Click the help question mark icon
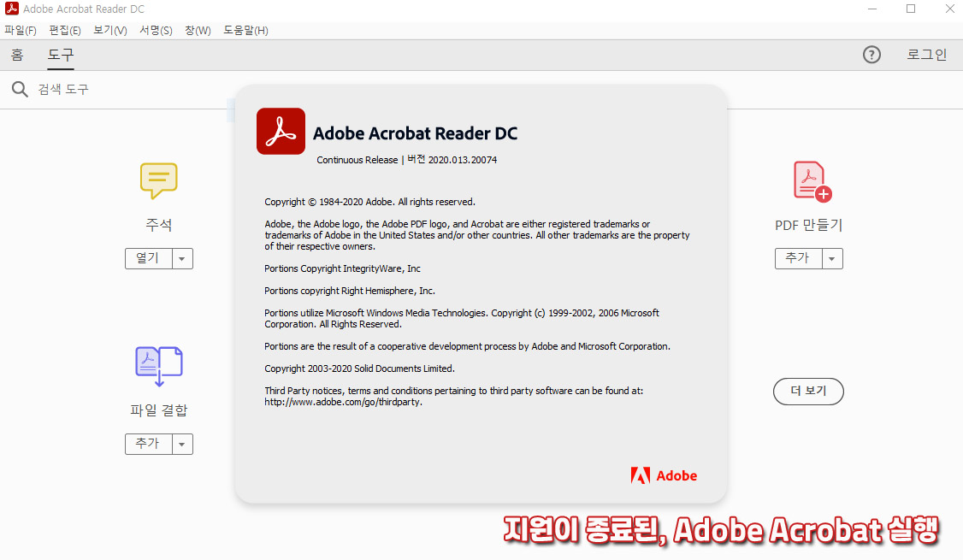Screen dimensions: 963x560 [x=871, y=55]
